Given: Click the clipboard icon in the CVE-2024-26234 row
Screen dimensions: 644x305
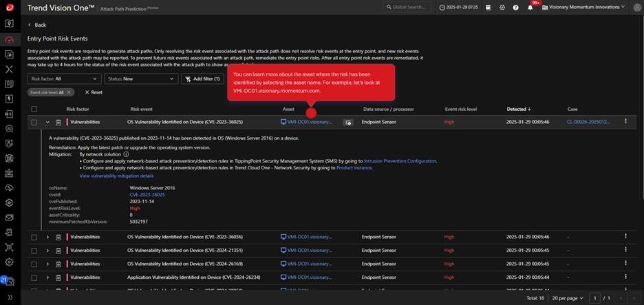Looking at the screenshot, I should coord(58,277).
